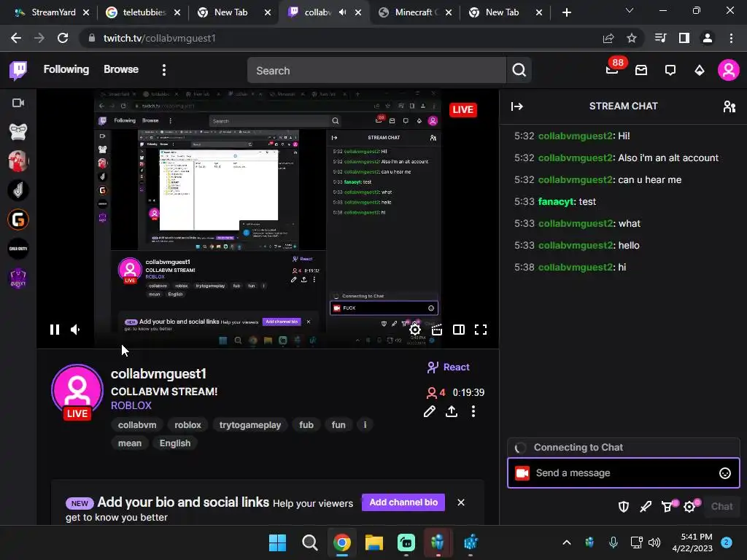Image resolution: width=747 pixels, height=560 pixels.
Task: Toggle theatre mode on the player
Action: (x=459, y=330)
